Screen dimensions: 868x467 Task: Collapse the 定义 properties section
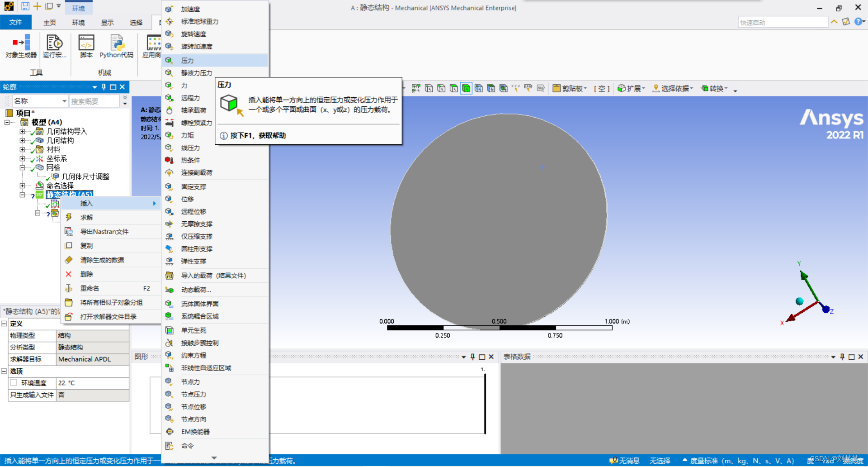(x=4, y=324)
